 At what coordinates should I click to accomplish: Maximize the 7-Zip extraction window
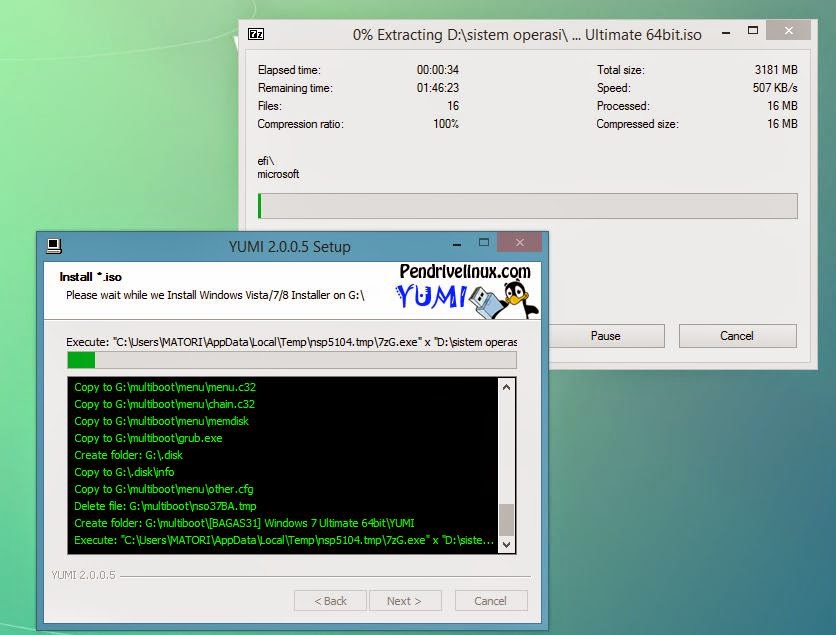point(753,31)
